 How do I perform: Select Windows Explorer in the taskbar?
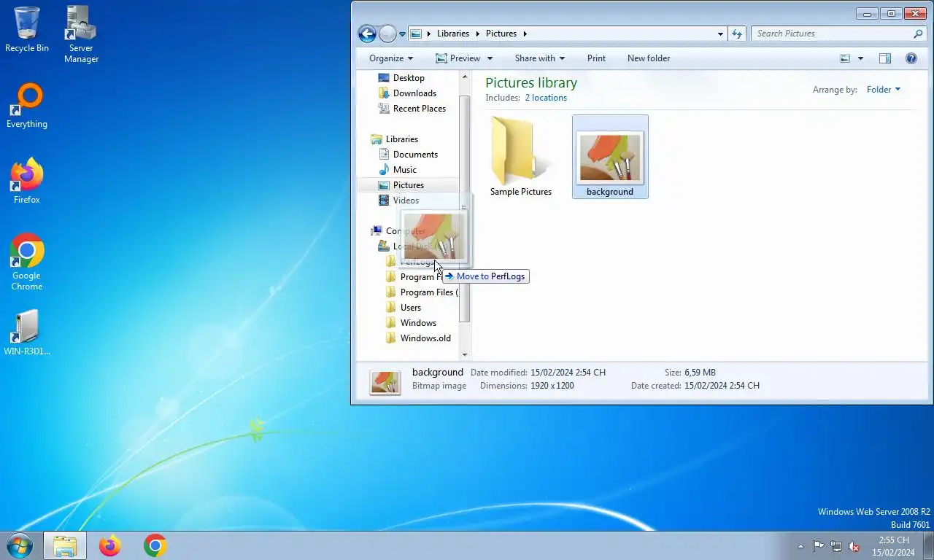(x=65, y=545)
